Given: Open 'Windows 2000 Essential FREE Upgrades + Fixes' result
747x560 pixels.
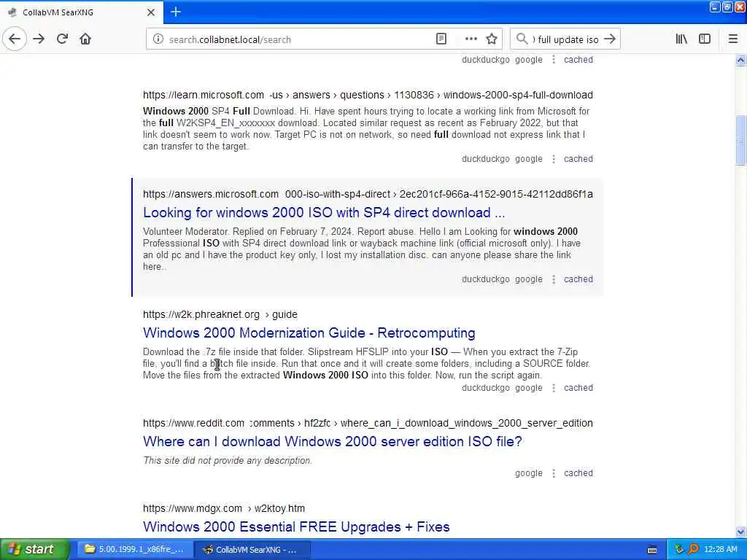Looking at the screenshot, I should (x=296, y=526).
